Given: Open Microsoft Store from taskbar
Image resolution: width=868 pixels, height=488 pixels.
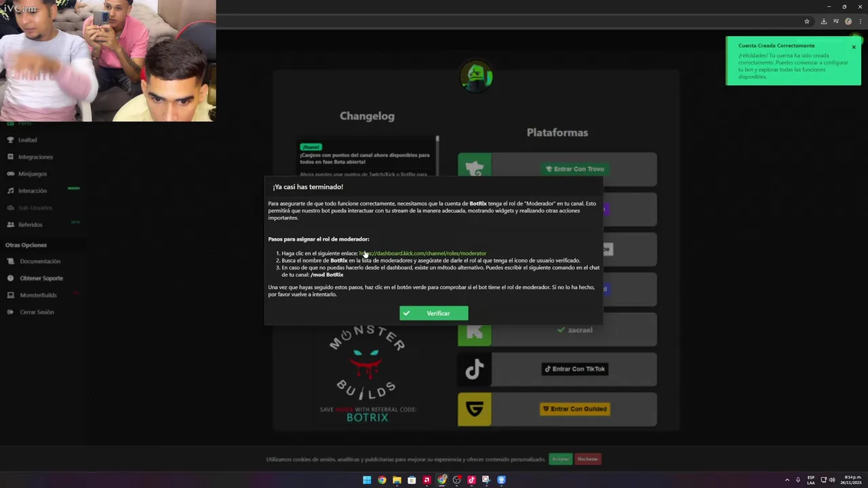Looking at the screenshot, I should tap(412, 480).
